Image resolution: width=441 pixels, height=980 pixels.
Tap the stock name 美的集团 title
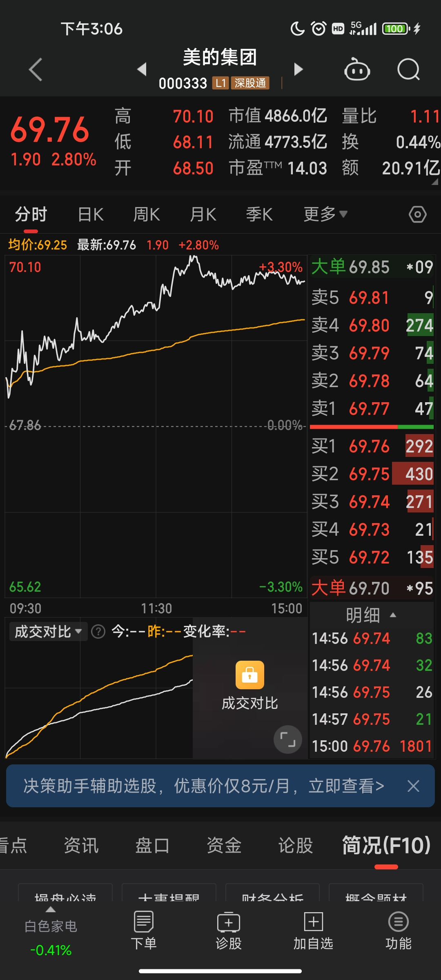(220, 57)
